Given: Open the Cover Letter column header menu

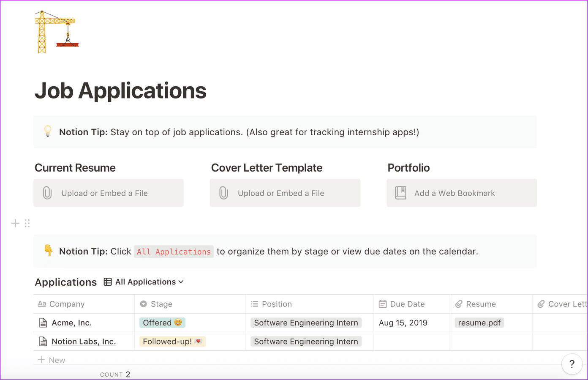Looking at the screenshot, I should pos(560,304).
